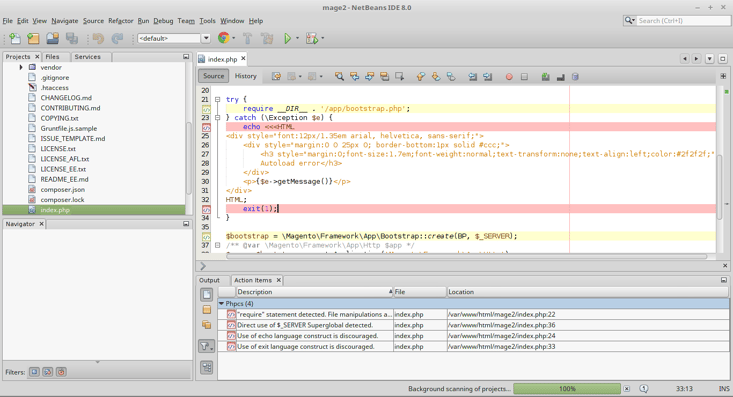The height and width of the screenshot is (397, 733).
Task: Clean and Build with hammer-broom icon
Action: (267, 38)
